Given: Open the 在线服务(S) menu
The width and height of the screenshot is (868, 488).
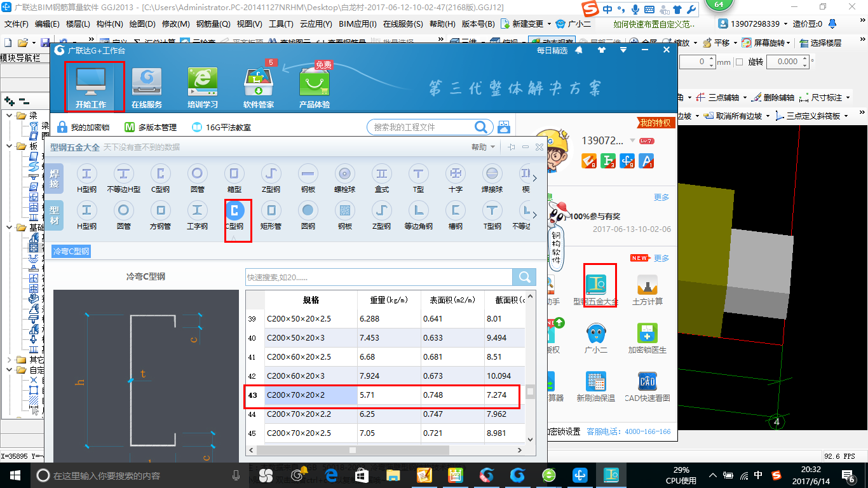Looking at the screenshot, I should [403, 24].
